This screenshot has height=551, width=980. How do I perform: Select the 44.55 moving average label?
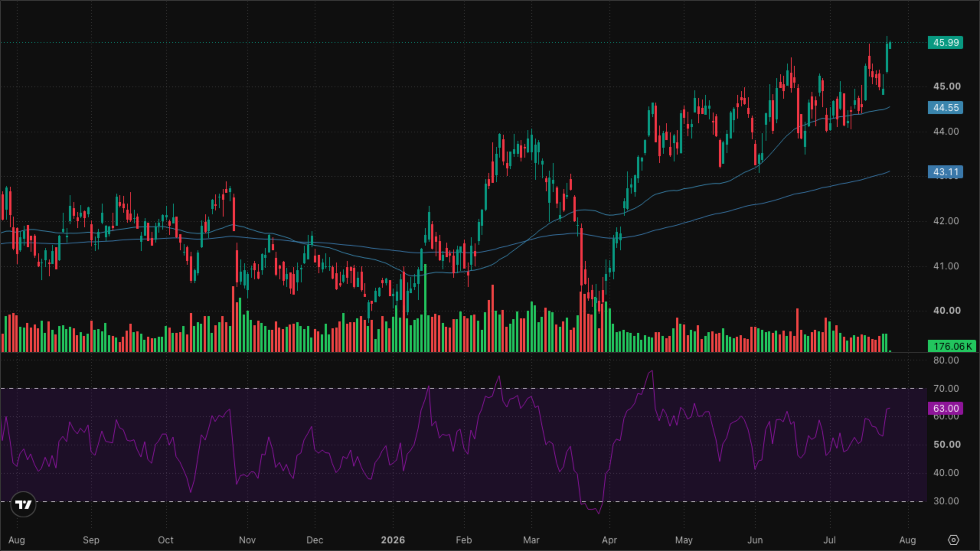pyautogui.click(x=946, y=108)
